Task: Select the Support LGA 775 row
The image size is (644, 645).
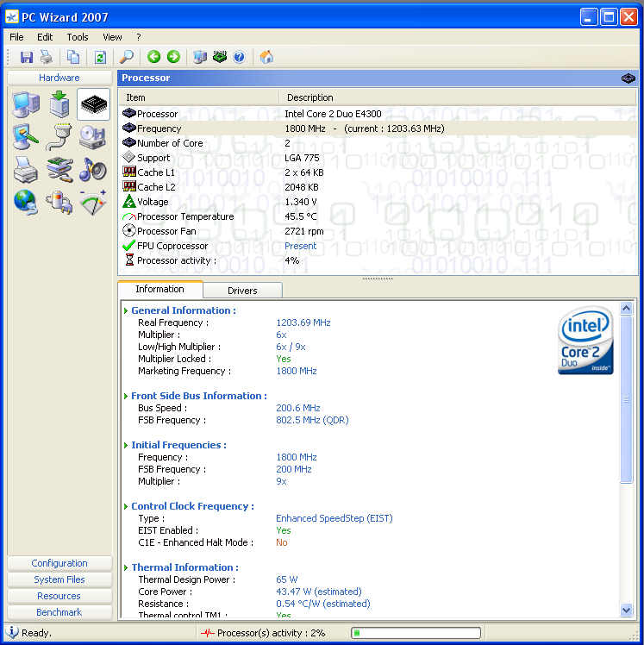Action: point(378,158)
